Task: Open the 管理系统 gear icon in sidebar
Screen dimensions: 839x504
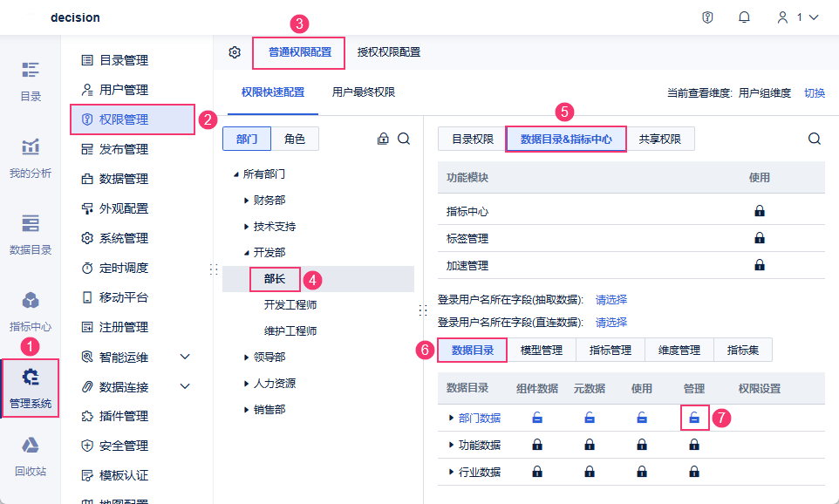Action: pyautogui.click(x=31, y=378)
